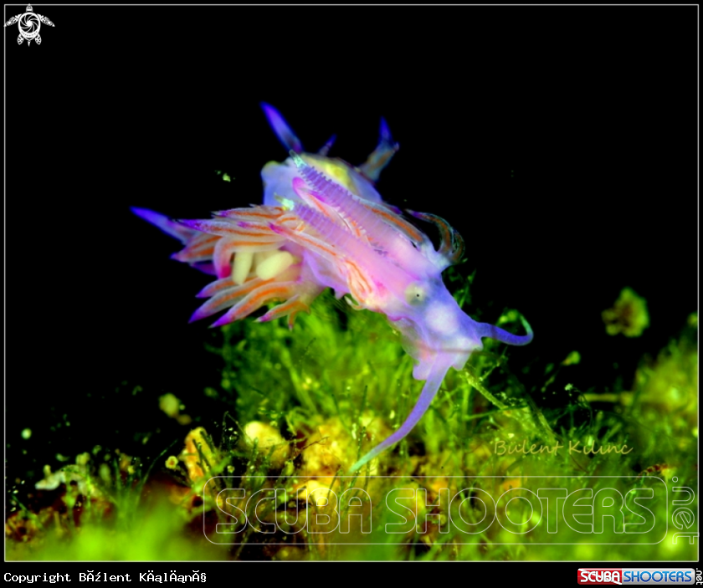Click the turtle logo icon in top corner

29,24
